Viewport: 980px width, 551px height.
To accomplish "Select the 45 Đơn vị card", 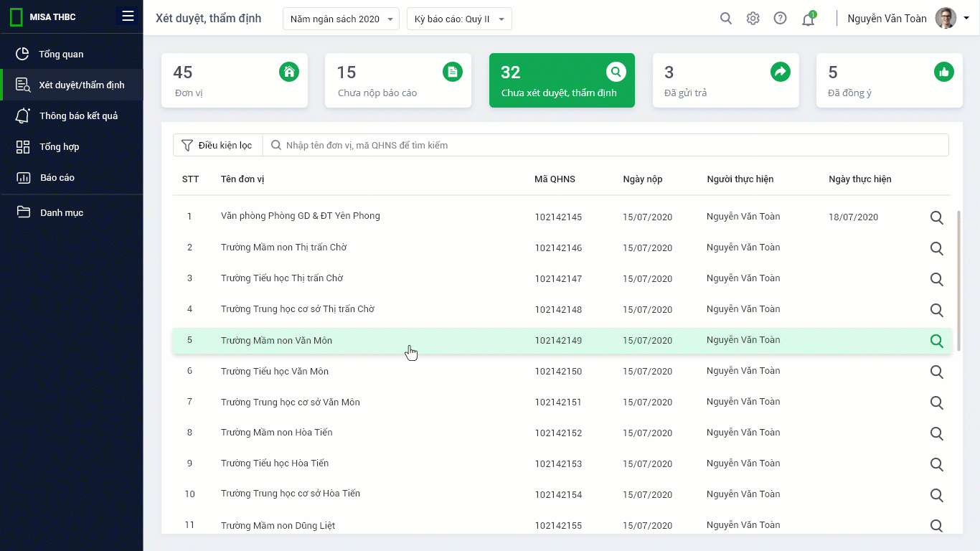I will [x=235, y=80].
